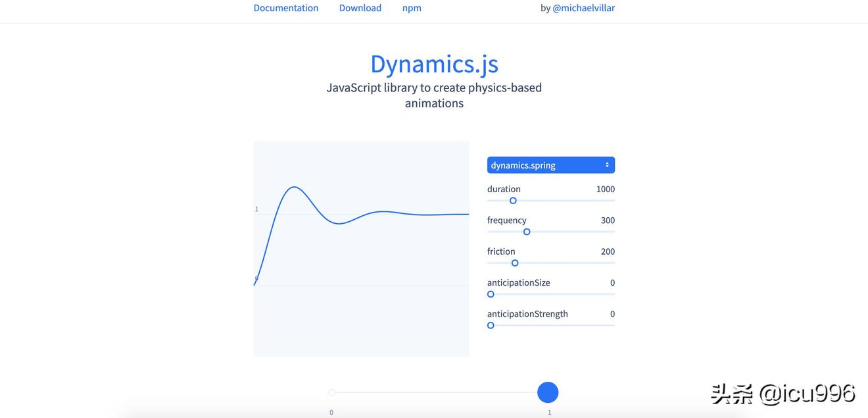Image resolution: width=868 pixels, height=418 pixels.
Task: Click the far right end of anticipationStrength track
Action: [613, 325]
